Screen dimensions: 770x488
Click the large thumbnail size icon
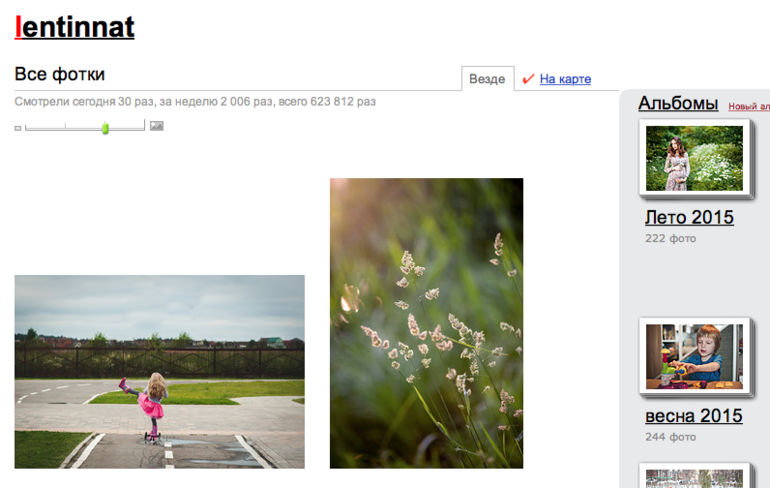pyautogui.click(x=157, y=126)
